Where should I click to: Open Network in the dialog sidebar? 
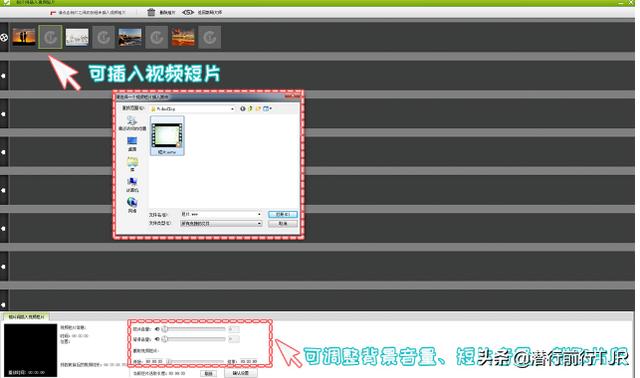[x=132, y=205]
